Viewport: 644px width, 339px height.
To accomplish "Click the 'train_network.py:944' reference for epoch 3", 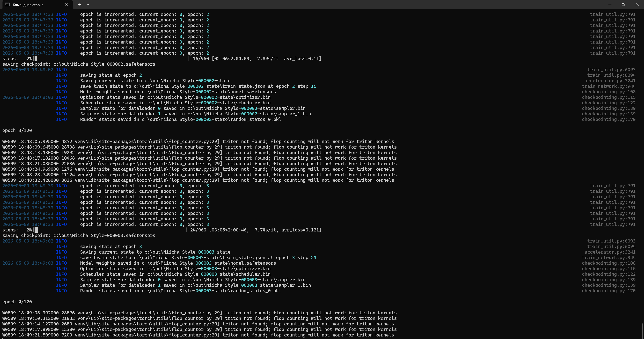I will 608,257.
